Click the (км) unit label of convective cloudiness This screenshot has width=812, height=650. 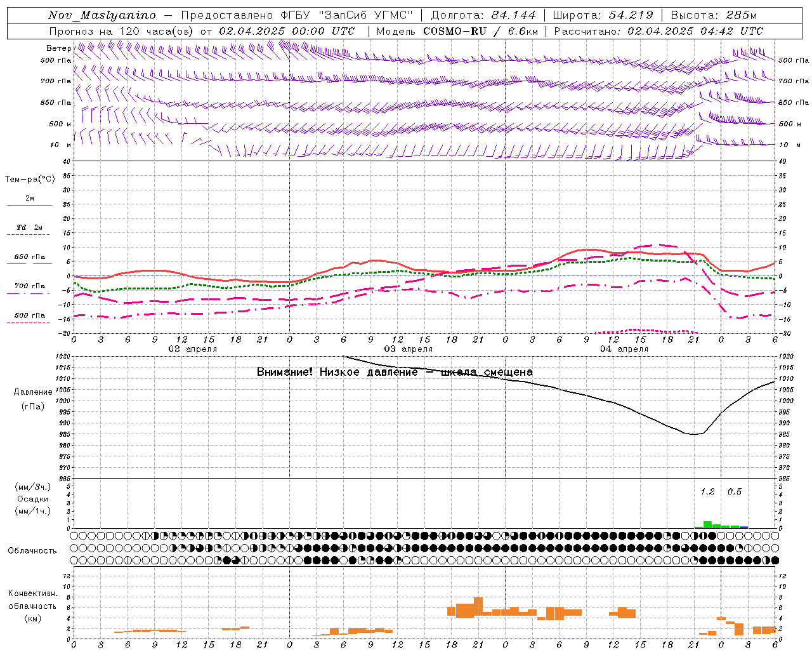[x=33, y=618]
